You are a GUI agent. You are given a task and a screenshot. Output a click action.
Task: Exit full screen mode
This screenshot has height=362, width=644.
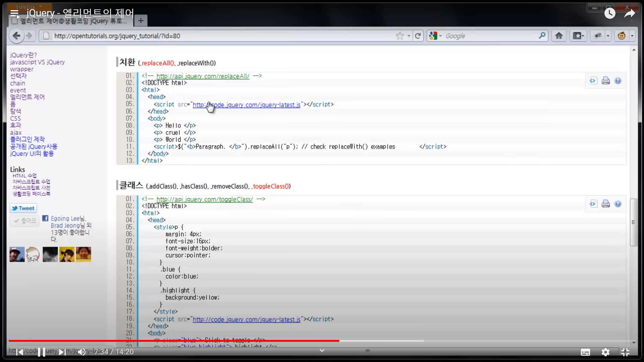tap(625, 352)
